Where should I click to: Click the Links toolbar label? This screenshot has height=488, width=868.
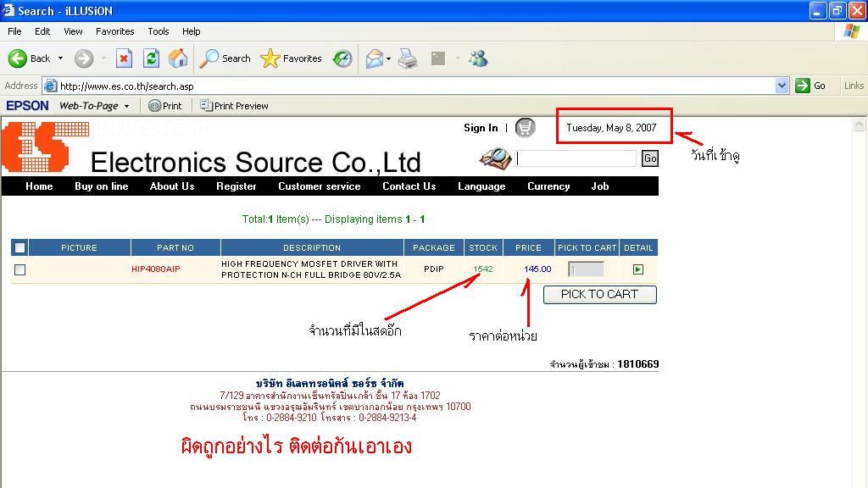(854, 86)
